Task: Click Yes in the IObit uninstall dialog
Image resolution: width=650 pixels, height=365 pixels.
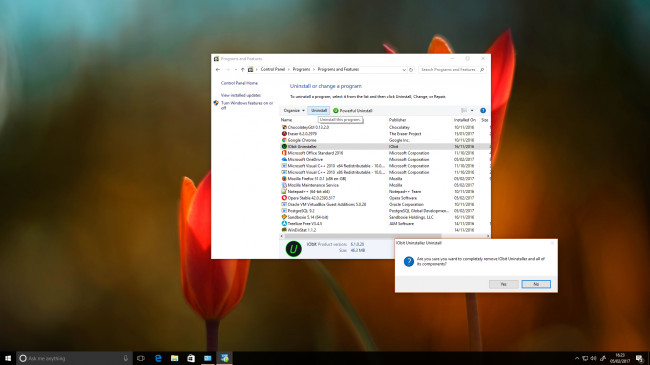Action: 503,284
